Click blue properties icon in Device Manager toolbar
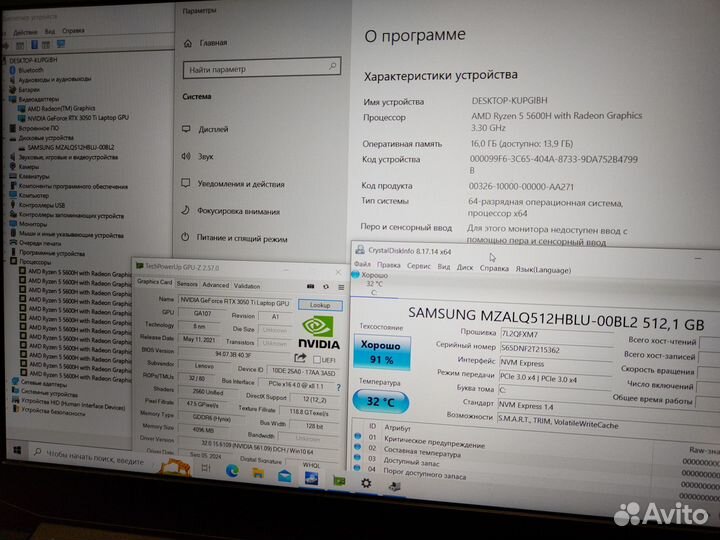Screen dimensions: 720x540 click(x=34, y=44)
